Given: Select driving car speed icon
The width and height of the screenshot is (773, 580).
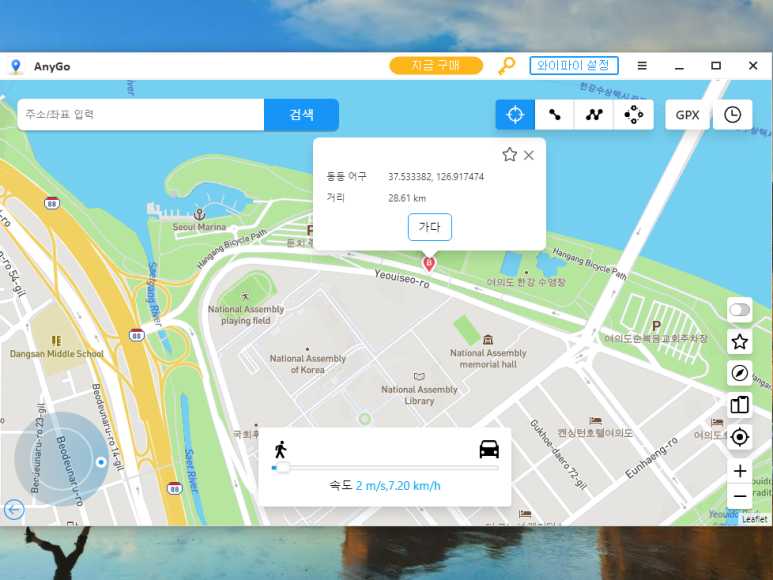Looking at the screenshot, I should [489, 449].
